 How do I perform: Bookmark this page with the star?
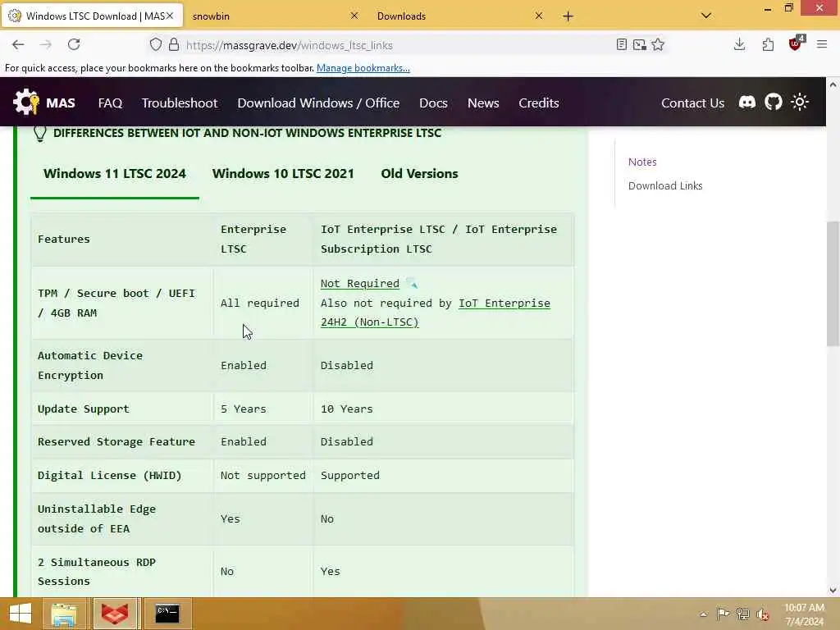(658, 45)
